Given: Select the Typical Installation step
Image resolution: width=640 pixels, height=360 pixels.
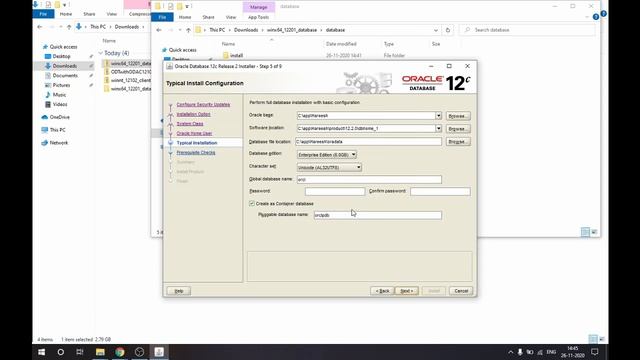Looking at the screenshot, I should tap(197, 143).
